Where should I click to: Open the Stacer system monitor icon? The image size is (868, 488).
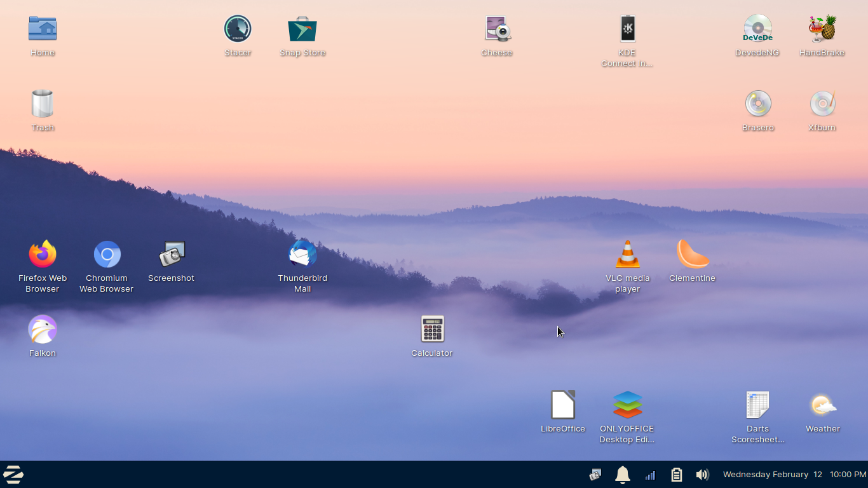238,29
